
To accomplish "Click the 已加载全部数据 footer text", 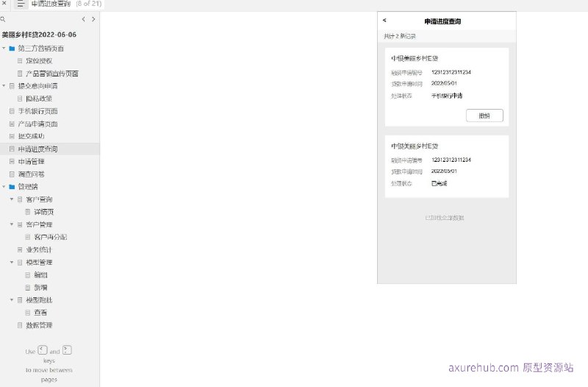I will click(445, 218).
